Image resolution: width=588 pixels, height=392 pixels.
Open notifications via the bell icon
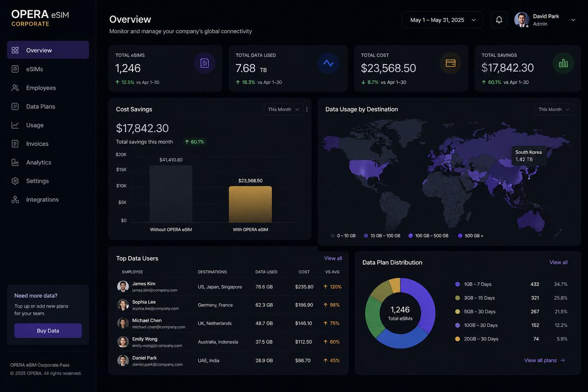tap(499, 20)
